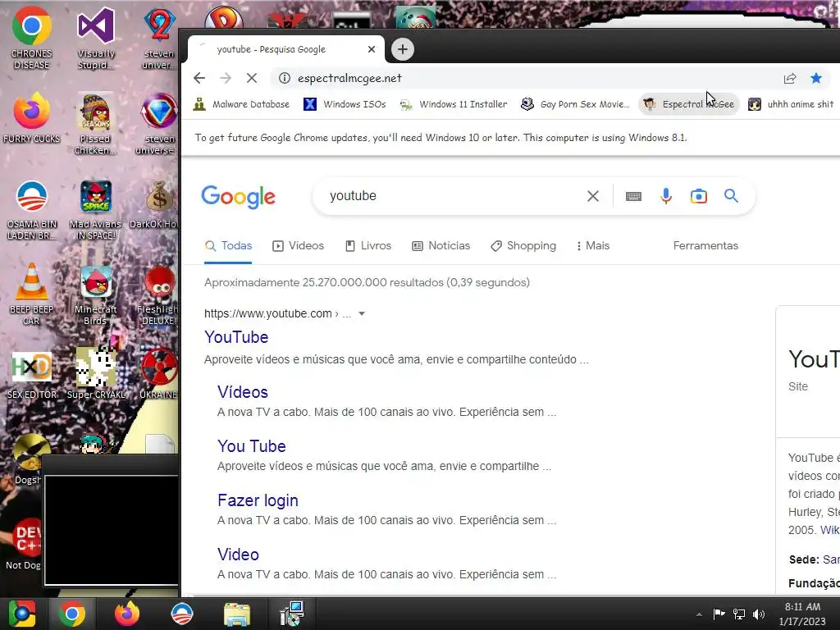Open the Fazer login sitelink
Screen dimensions: 840x630
[258, 500]
